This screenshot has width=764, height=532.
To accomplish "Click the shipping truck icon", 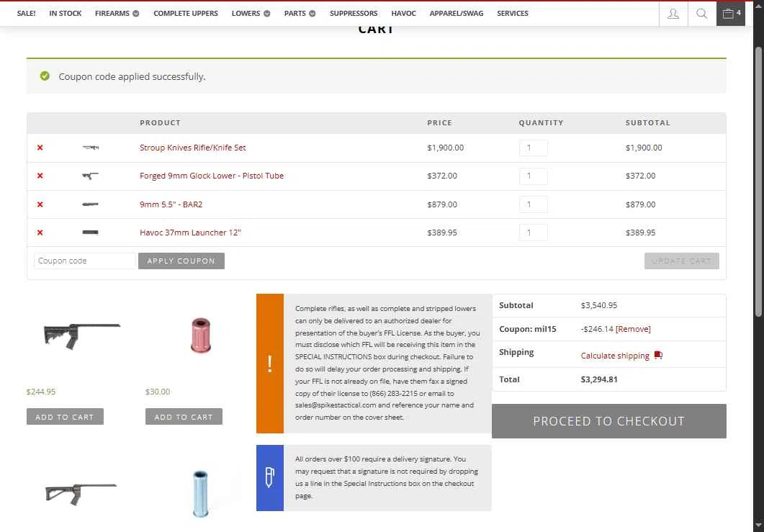I will tap(658, 355).
